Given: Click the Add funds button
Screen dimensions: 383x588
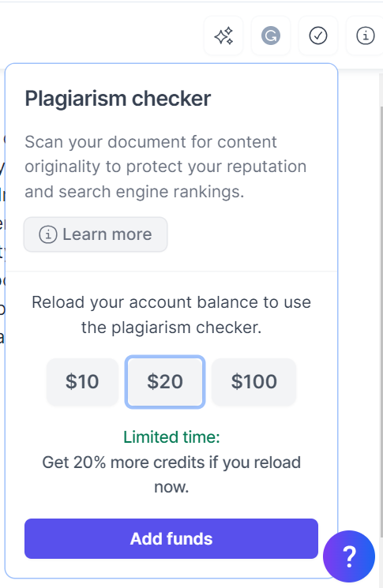Looking at the screenshot, I should (171, 539).
